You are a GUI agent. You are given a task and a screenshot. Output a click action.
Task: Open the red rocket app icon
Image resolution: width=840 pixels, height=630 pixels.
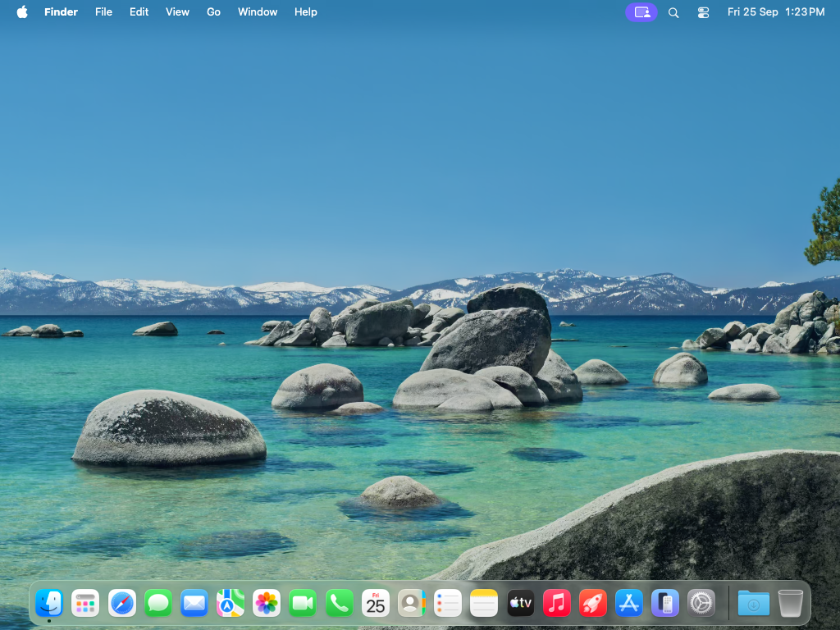tap(592, 603)
